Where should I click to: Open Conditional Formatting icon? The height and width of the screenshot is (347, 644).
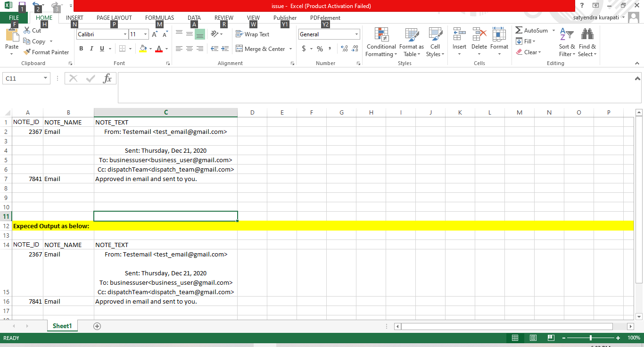[x=381, y=35]
